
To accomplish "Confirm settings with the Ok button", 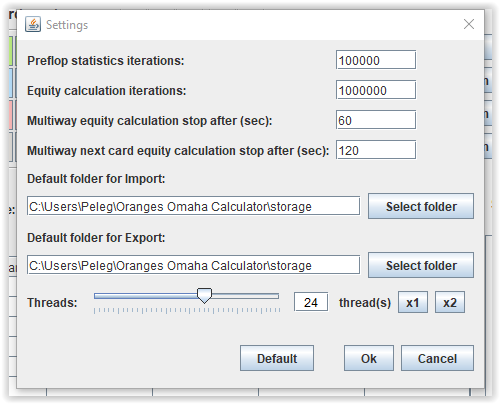I will coord(369,358).
